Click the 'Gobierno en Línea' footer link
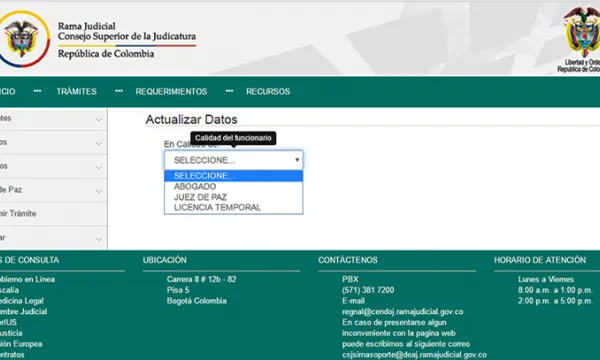This screenshot has width=600, height=360. tap(26, 279)
